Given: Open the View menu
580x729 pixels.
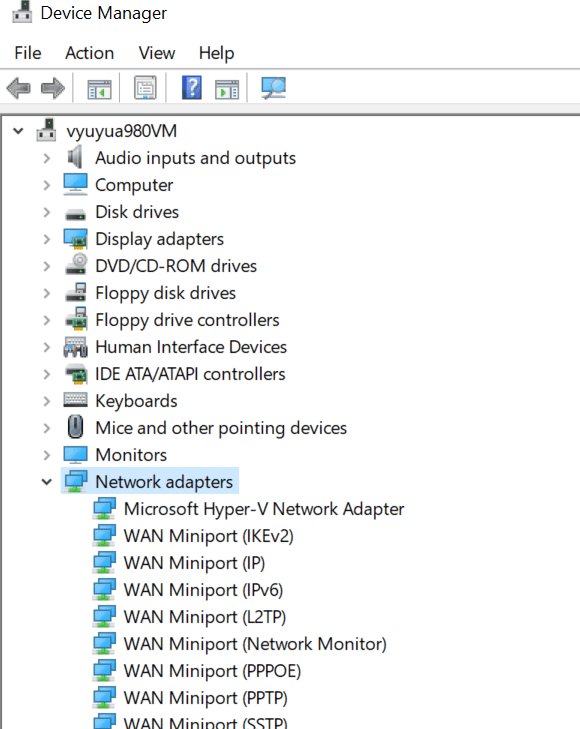Looking at the screenshot, I should tap(157, 53).
